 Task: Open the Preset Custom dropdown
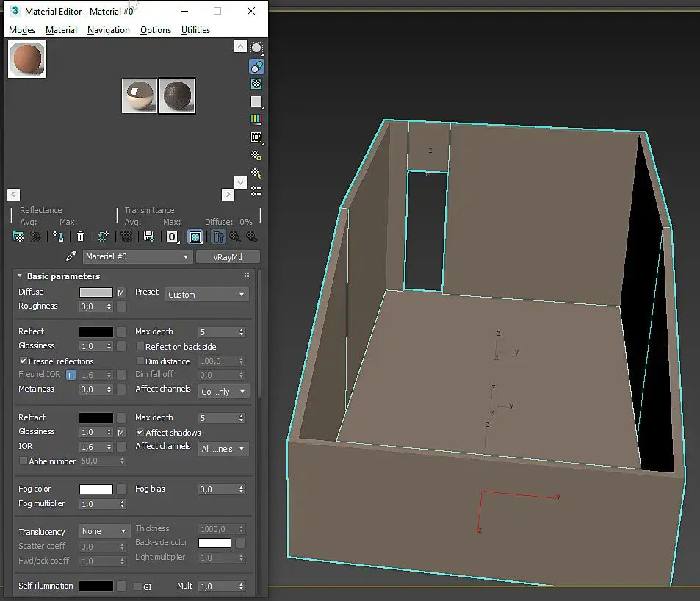(206, 295)
